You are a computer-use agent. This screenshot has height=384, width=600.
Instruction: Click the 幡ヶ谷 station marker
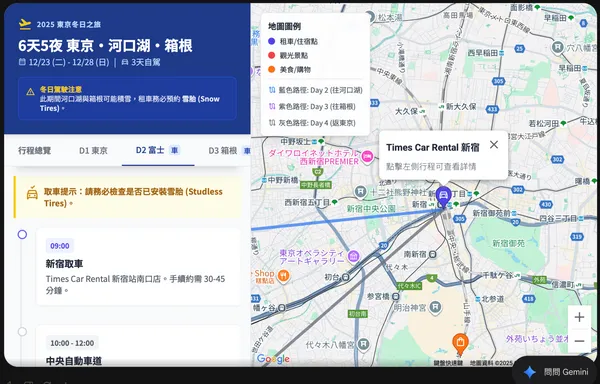click(x=282, y=308)
